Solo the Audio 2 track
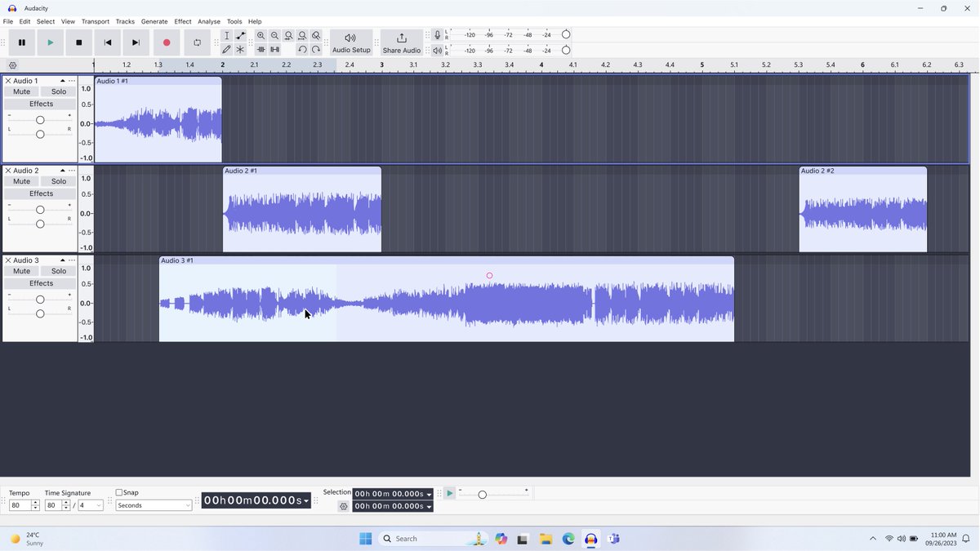The height and width of the screenshot is (551, 980). click(59, 181)
